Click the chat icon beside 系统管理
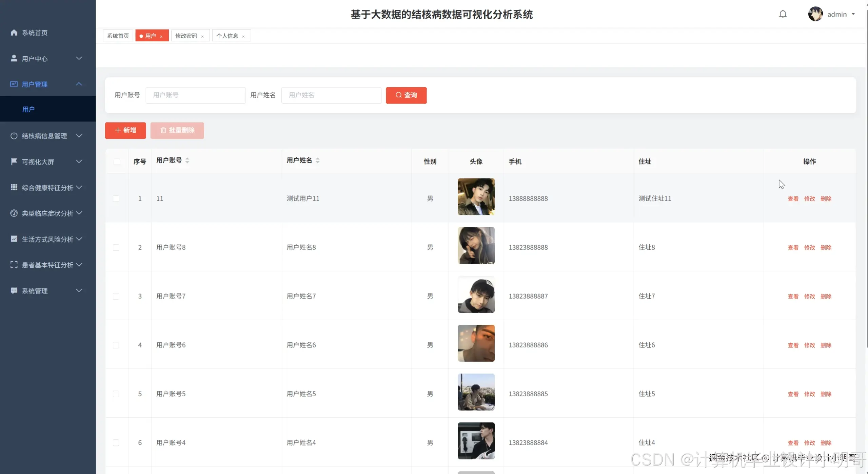 14,290
